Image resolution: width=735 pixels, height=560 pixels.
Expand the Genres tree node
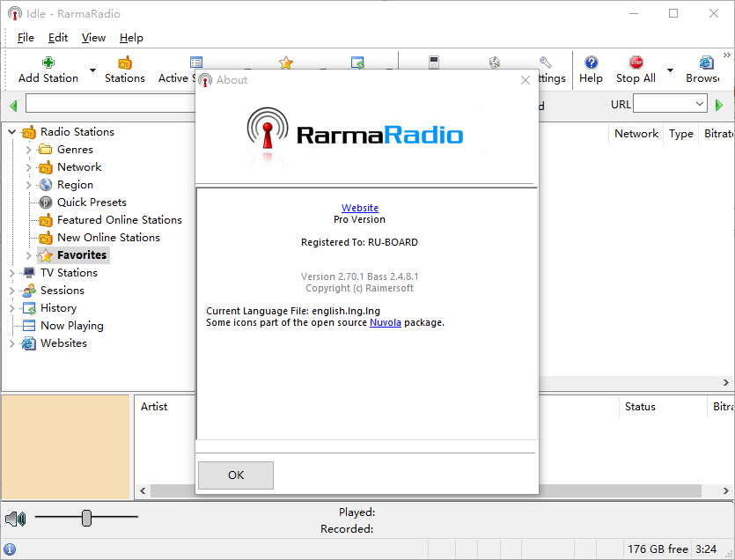[x=29, y=150]
